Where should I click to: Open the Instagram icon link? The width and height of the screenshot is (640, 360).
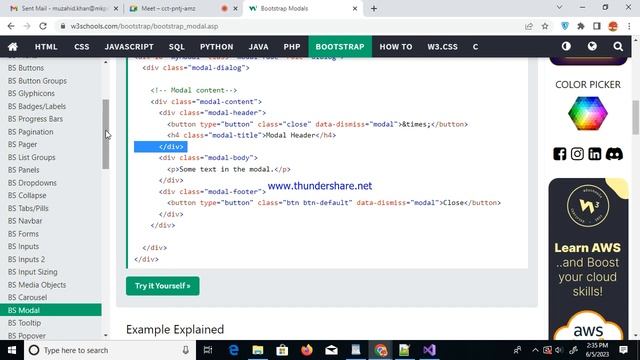tap(577, 154)
